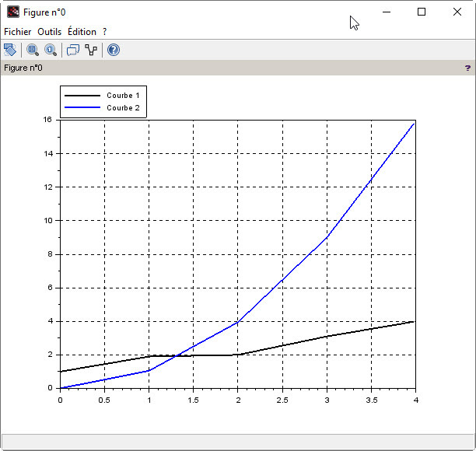
Task: Click the y-axis label 12
Action: click(47, 187)
